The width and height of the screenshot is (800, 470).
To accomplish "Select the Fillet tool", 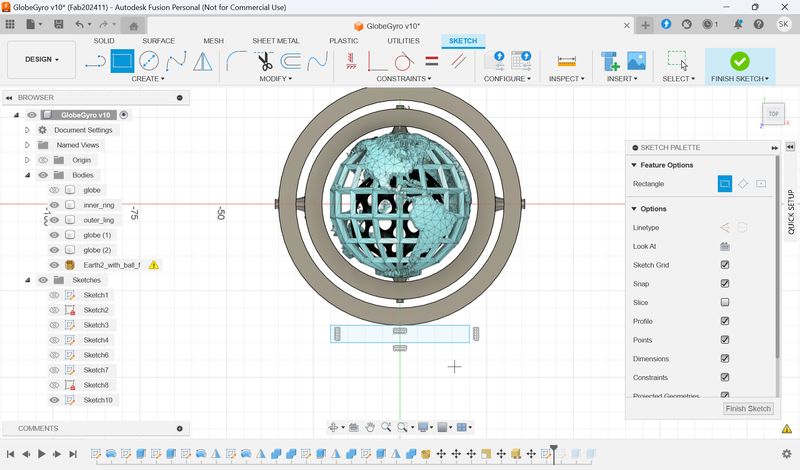I will click(236, 61).
